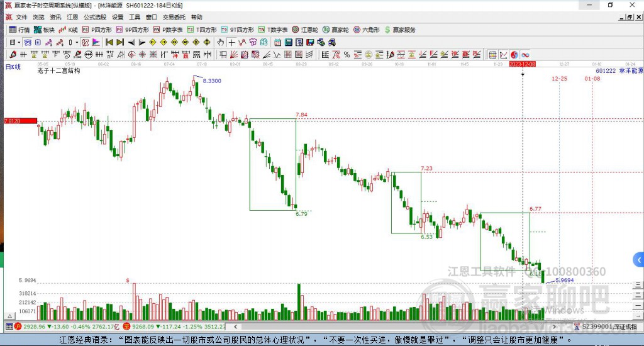Toggle the line chart axes icon
The width and height of the screenshot is (644, 346).
click(x=503, y=55)
